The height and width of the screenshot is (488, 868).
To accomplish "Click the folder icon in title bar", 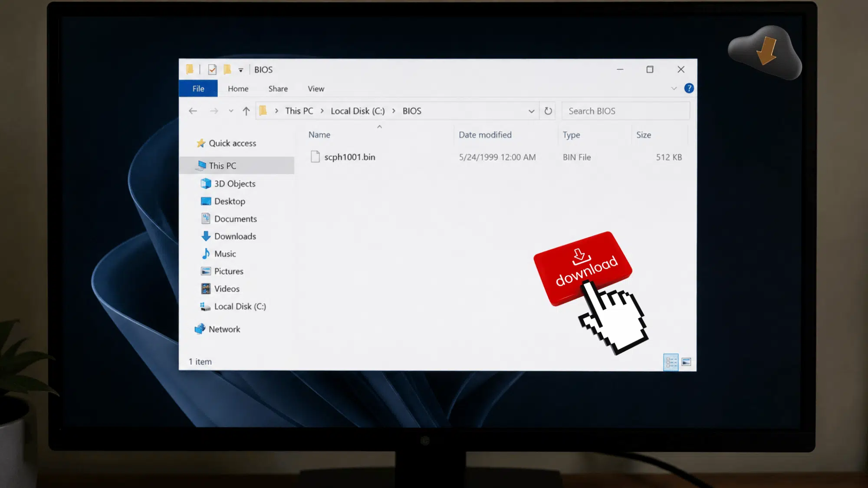I will 190,69.
